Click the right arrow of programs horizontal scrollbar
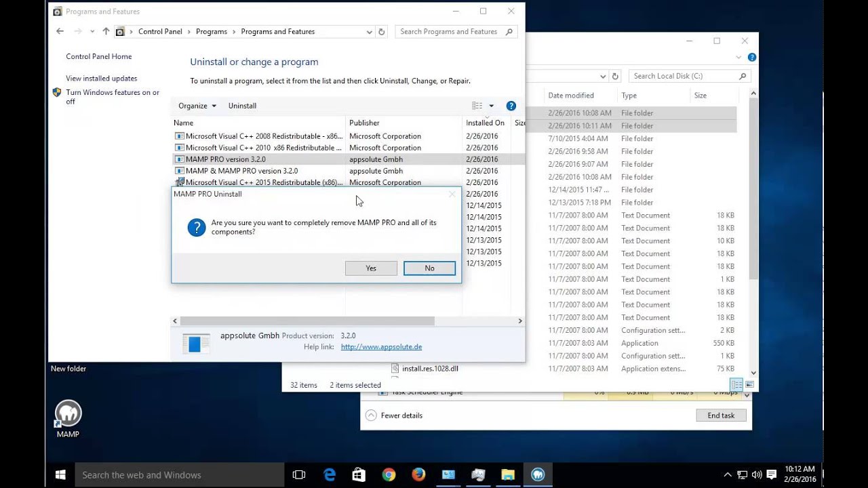The image size is (868, 488). [x=520, y=321]
